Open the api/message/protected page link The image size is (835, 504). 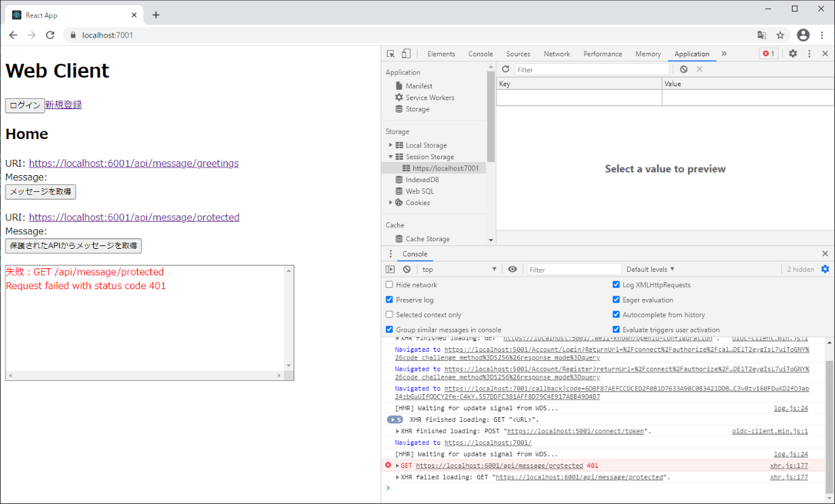point(134,218)
